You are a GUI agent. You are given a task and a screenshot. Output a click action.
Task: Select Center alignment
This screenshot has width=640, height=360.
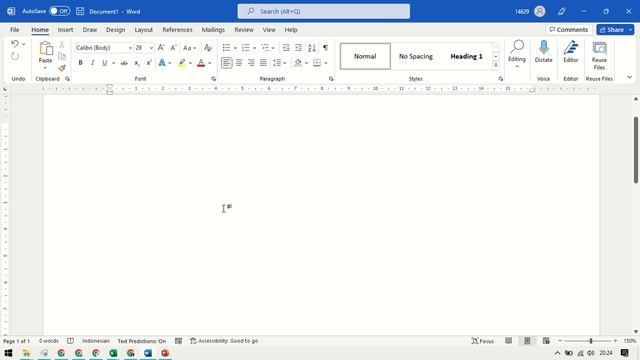click(x=239, y=63)
